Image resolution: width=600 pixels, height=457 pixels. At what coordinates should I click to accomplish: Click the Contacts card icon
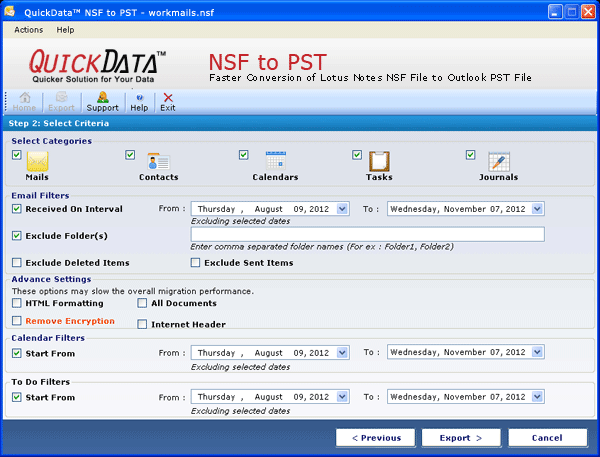coord(158,162)
